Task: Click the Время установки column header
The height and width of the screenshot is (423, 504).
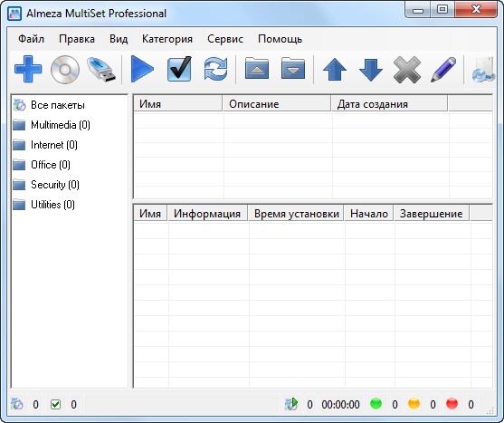Action: tap(296, 214)
